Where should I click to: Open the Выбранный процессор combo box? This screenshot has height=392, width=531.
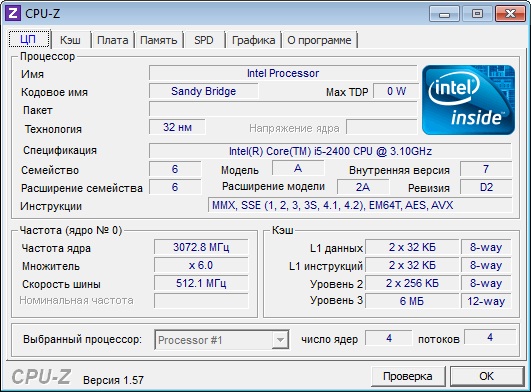tap(222, 340)
